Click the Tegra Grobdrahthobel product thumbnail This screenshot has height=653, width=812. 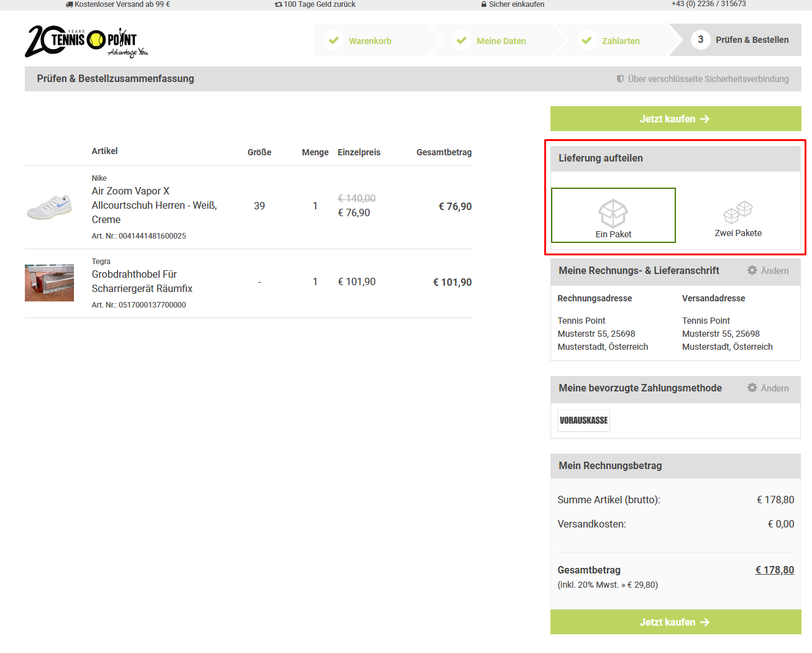pyautogui.click(x=50, y=283)
